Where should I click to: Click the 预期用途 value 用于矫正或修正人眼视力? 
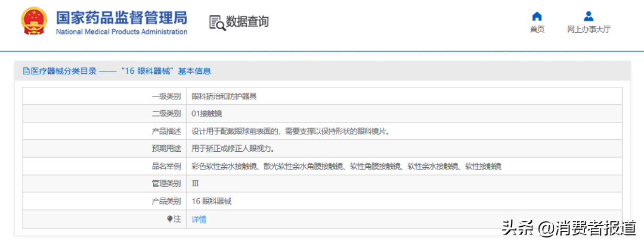[x=237, y=149]
